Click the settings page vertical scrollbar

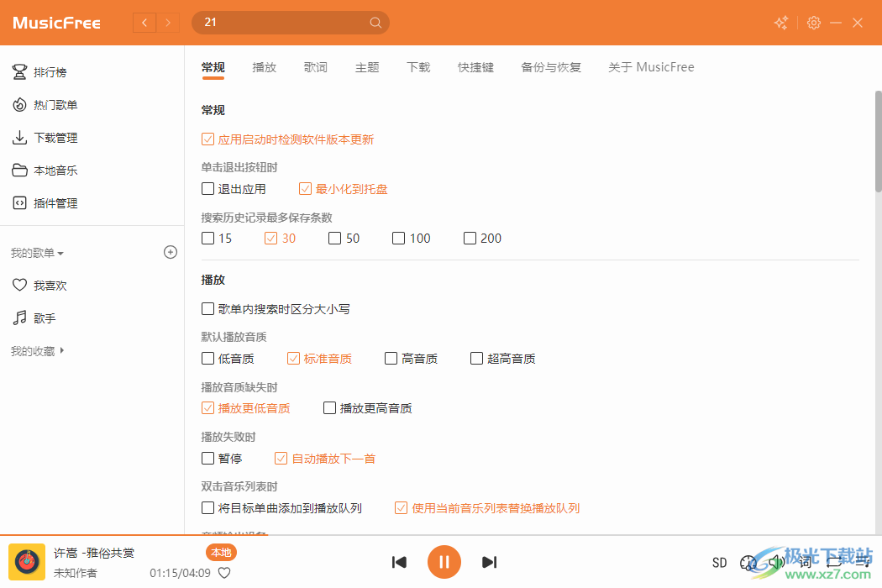(x=878, y=141)
